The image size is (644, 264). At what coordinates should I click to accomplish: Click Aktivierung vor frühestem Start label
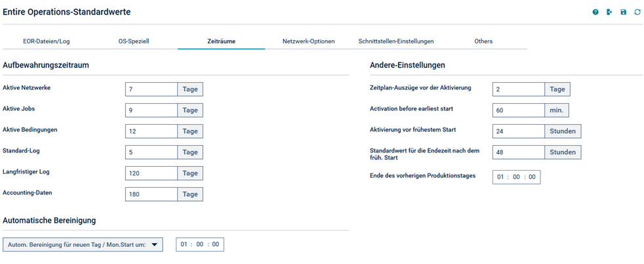(413, 129)
